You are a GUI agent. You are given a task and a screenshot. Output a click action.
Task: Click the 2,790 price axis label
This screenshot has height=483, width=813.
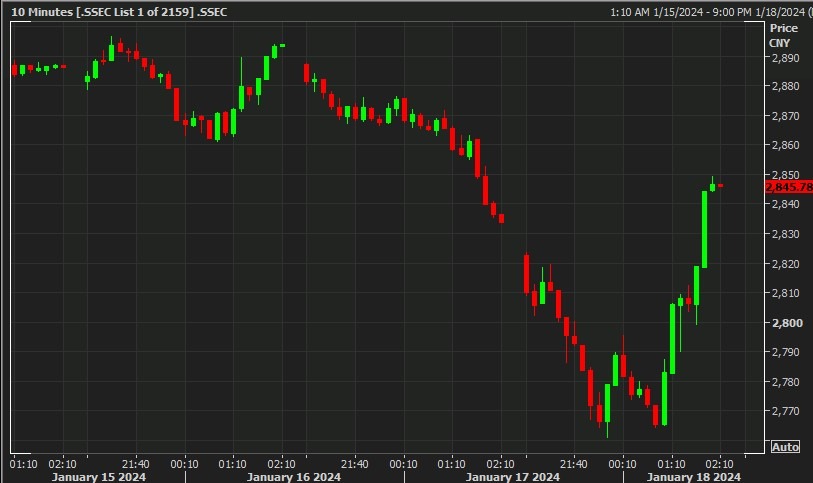coord(786,352)
